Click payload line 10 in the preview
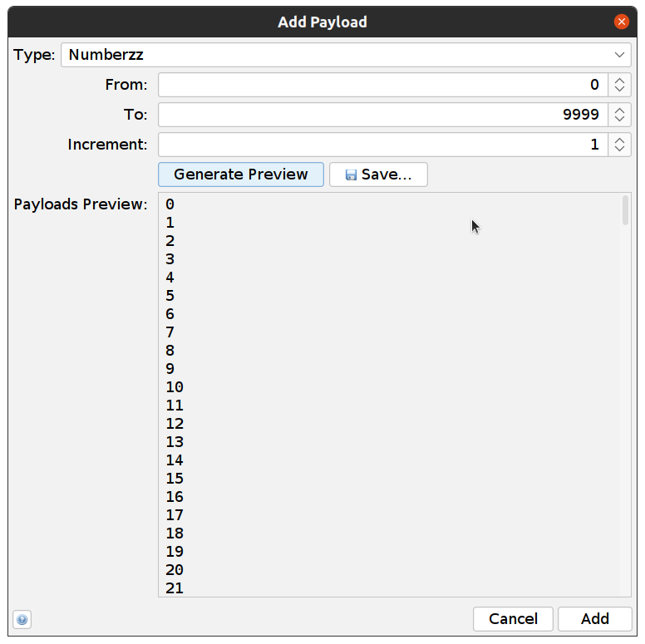This screenshot has width=645, height=644. [175, 387]
